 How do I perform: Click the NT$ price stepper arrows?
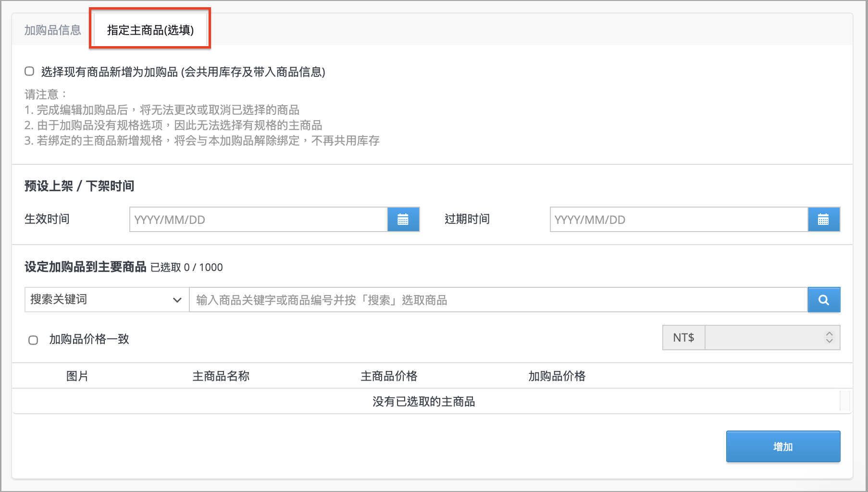pos(829,338)
